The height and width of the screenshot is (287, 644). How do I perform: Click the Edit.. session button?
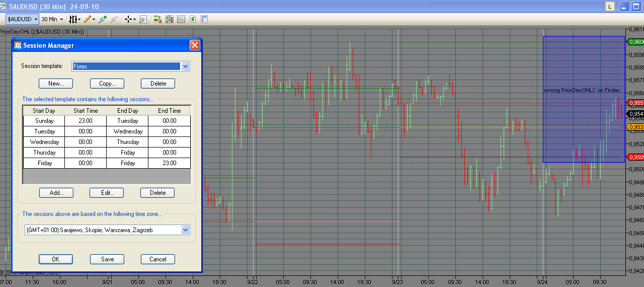click(107, 193)
